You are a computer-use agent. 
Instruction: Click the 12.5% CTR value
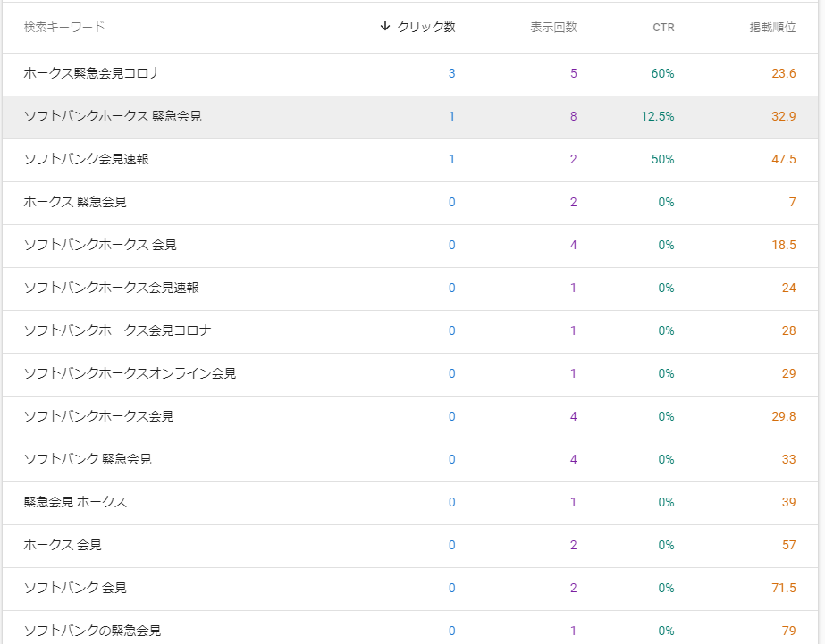point(658,116)
